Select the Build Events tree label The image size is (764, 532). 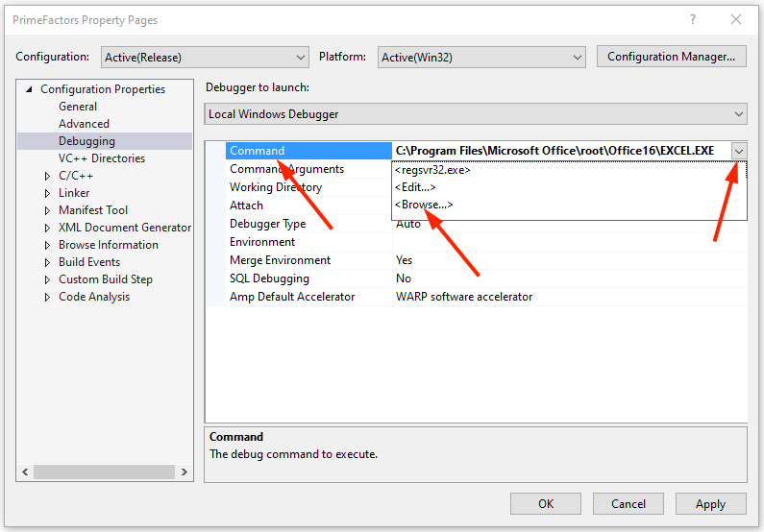click(89, 262)
